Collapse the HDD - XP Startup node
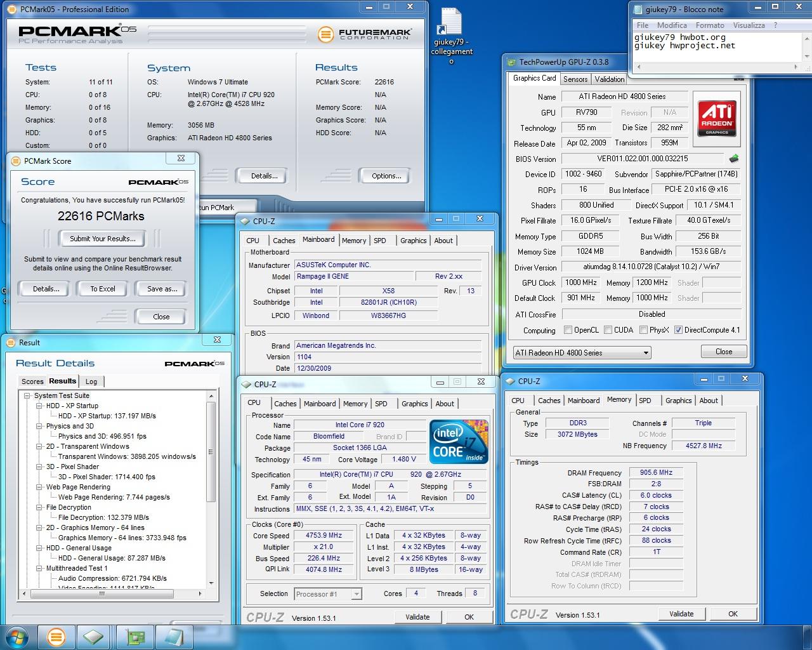The height and width of the screenshot is (650, 812). tap(39, 406)
